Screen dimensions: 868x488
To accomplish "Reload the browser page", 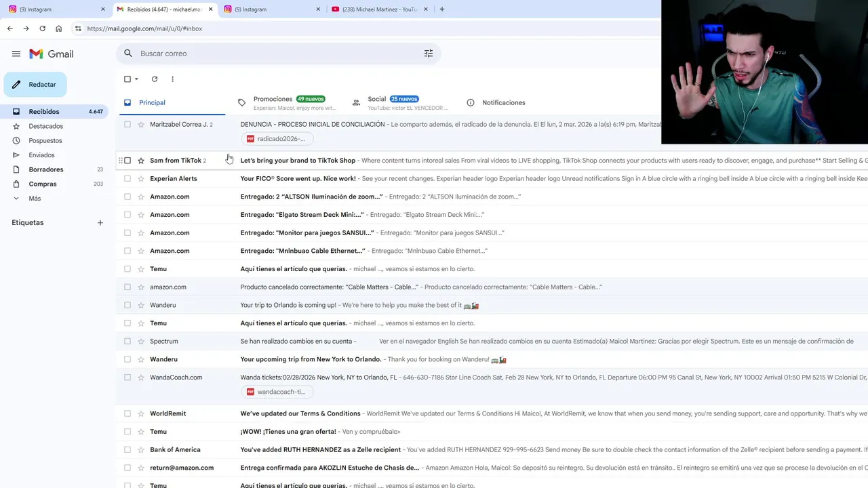I will (x=42, y=28).
